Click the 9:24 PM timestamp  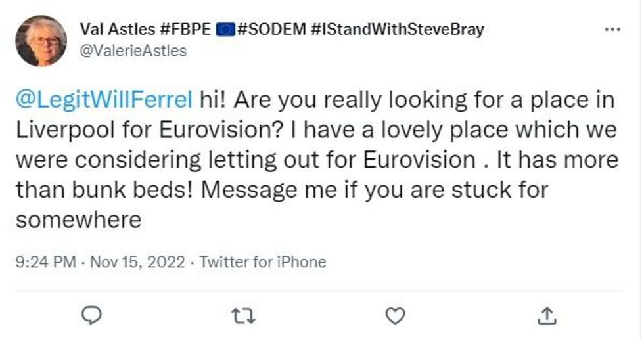(45, 262)
